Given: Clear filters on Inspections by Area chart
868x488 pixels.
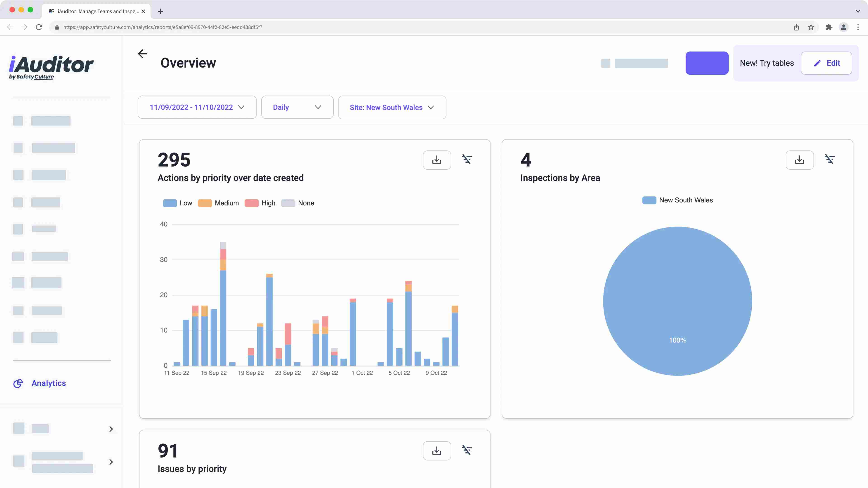Looking at the screenshot, I should 829,159.
